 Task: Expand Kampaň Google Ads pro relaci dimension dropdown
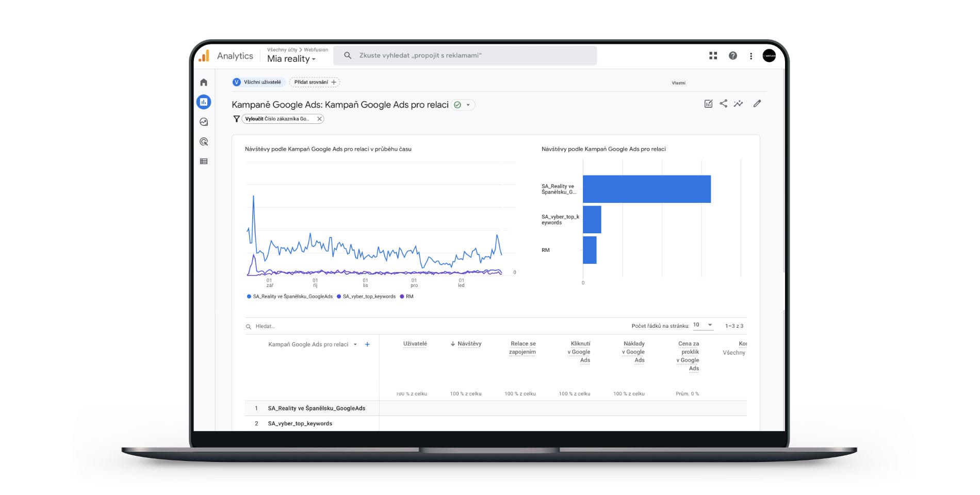point(355,344)
